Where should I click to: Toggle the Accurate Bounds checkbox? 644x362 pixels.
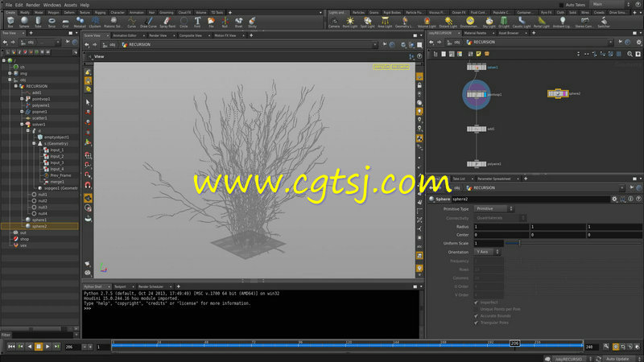coord(476,316)
